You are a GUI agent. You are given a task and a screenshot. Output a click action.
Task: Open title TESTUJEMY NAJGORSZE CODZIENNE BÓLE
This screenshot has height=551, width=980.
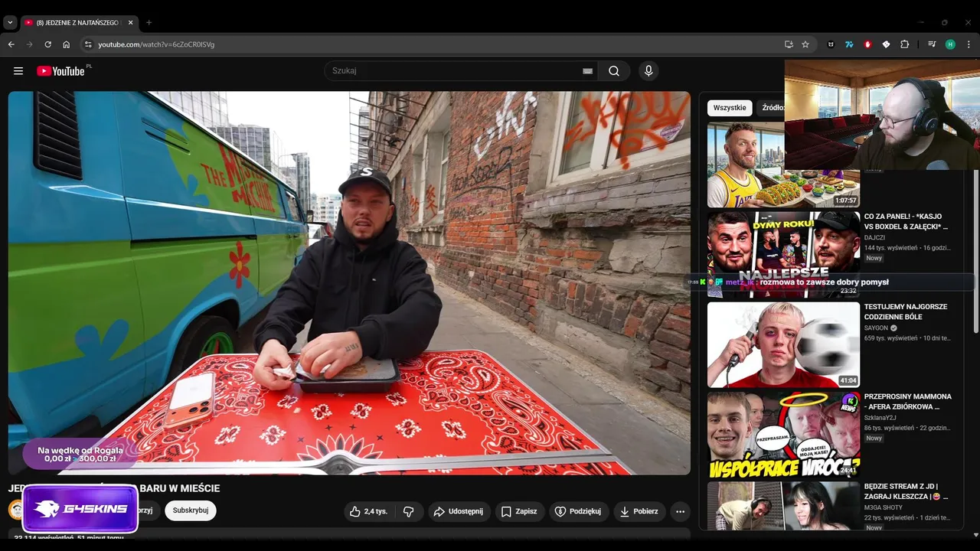coord(906,311)
